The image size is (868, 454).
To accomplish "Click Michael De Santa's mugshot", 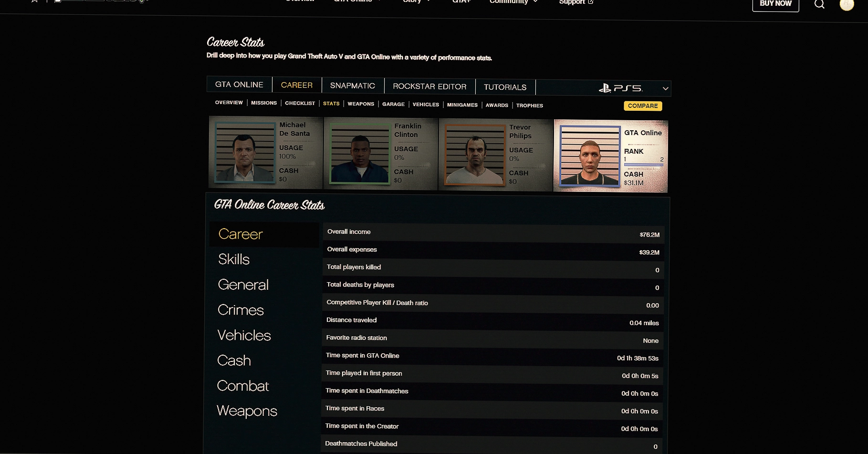I will coord(245,152).
